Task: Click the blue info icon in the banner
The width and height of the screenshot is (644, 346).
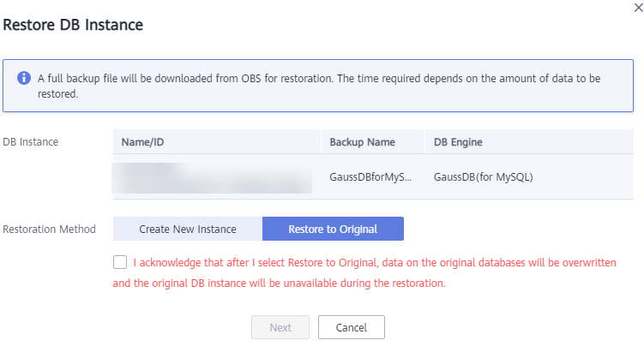Action: [x=24, y=78]
